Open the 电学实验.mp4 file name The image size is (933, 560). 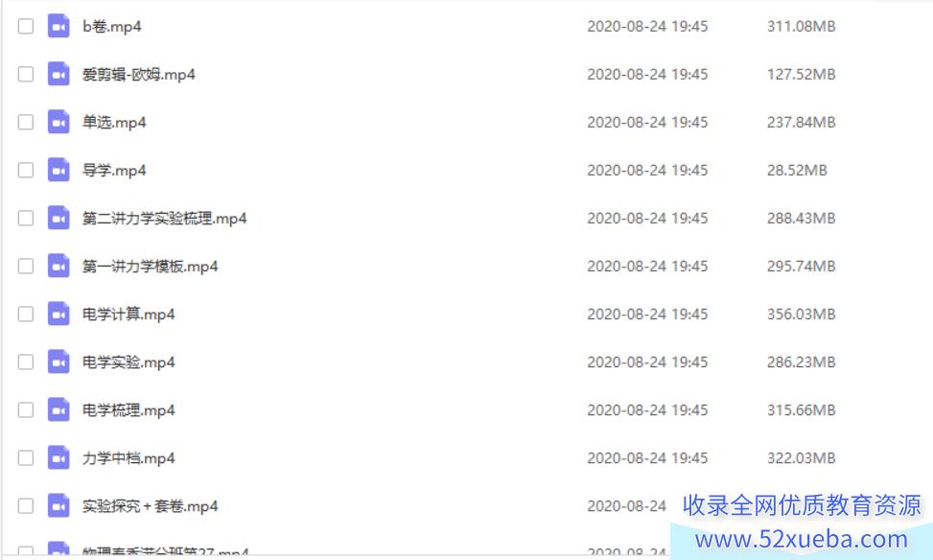(x=128, y=362)
